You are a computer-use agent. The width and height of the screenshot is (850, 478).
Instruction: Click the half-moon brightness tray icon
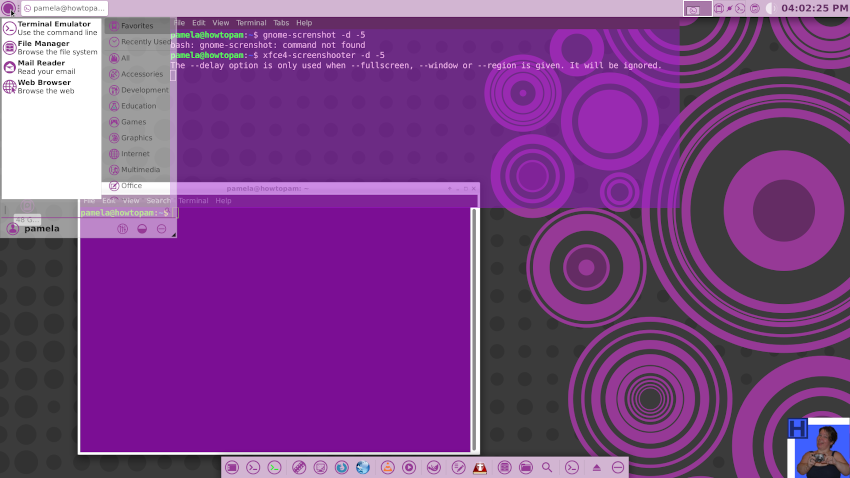click(770, 8)
